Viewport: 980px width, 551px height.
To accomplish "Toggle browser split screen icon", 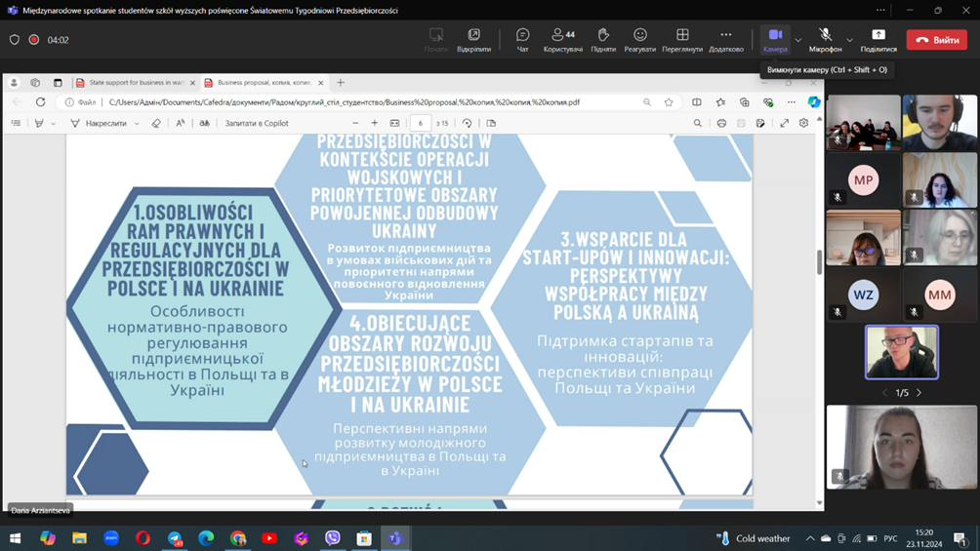I will pos(696,102).
